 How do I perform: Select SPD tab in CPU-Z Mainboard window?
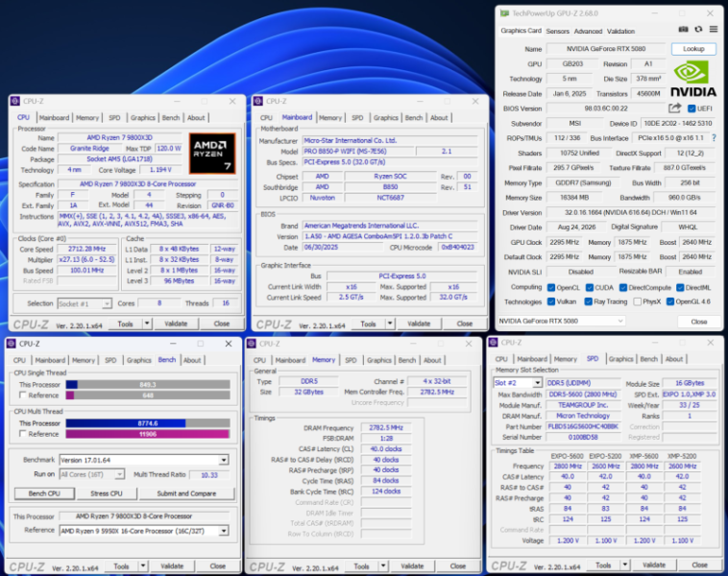(357, 117)
